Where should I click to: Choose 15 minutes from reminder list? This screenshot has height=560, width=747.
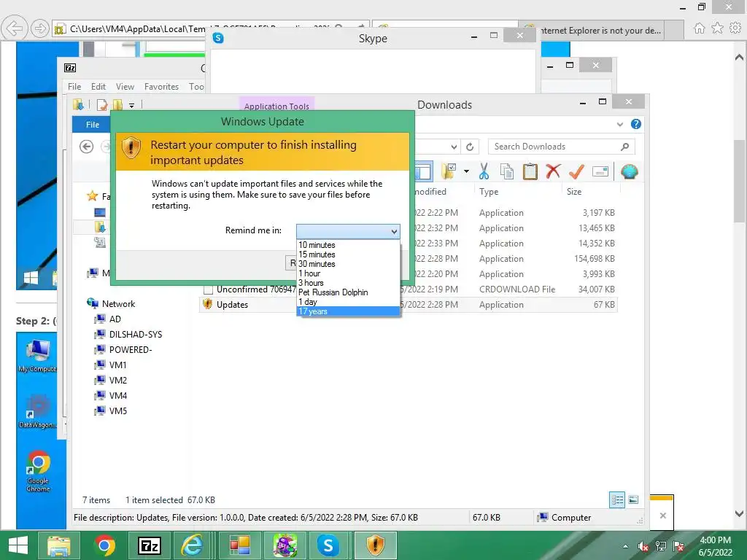[x=348, y=254]
